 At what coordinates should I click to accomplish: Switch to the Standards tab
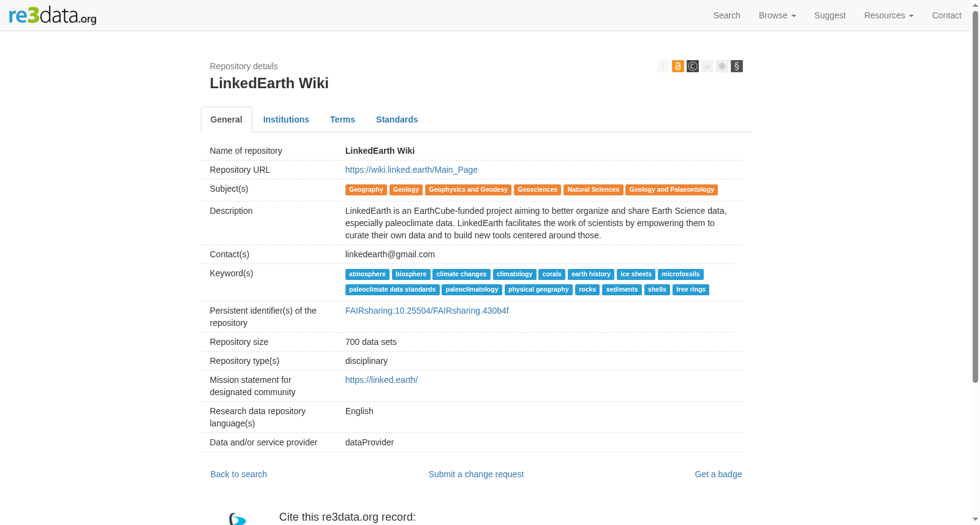(x=397, y=119)
